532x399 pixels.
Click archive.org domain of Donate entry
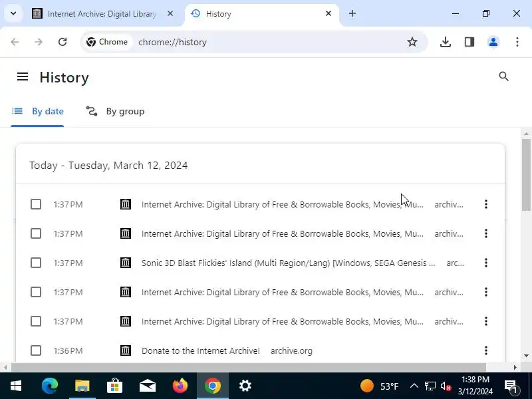pyautogui.click(x=291, y=351)
